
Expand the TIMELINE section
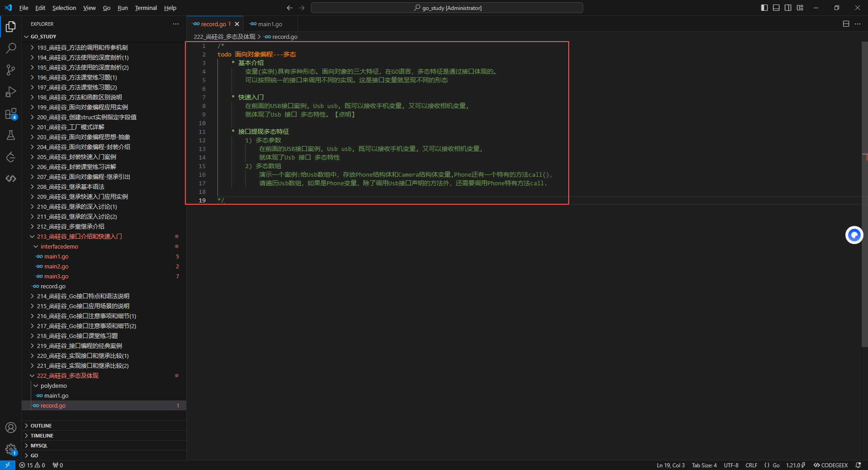point(104,436)
